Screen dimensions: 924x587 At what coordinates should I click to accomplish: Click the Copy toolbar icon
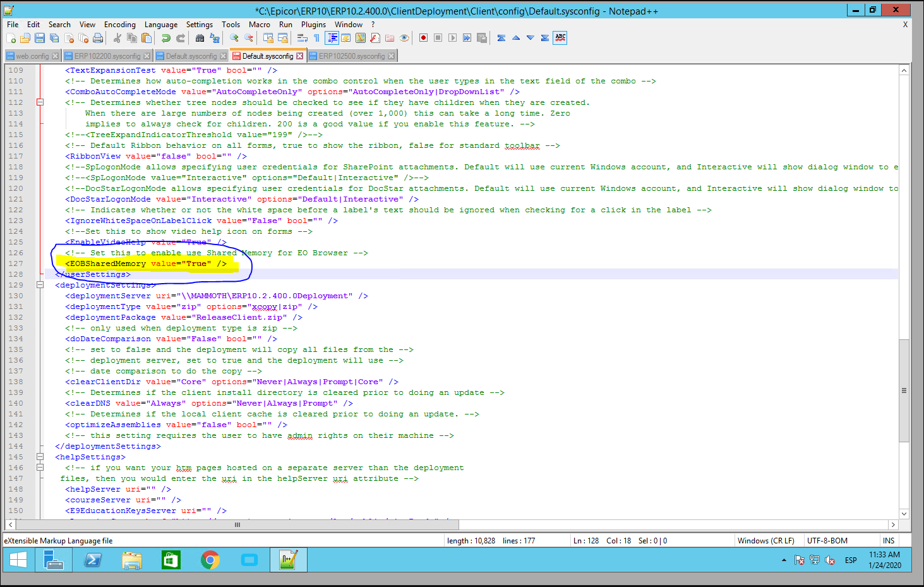(x=132, y=38)
